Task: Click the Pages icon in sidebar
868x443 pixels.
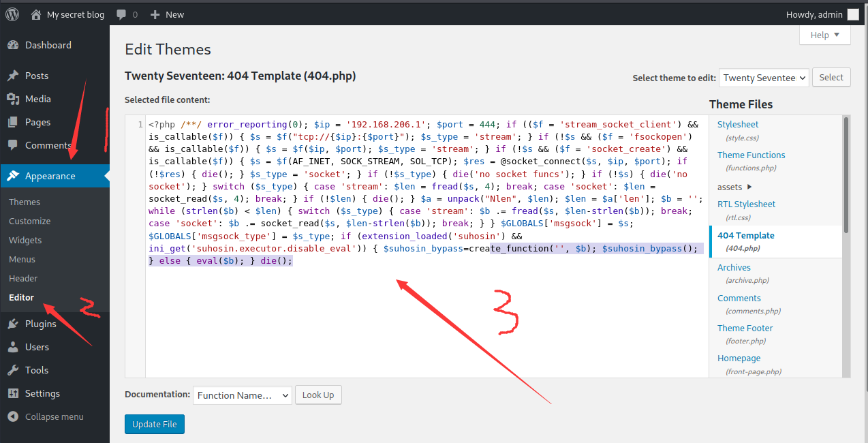Action: (13, 122)
